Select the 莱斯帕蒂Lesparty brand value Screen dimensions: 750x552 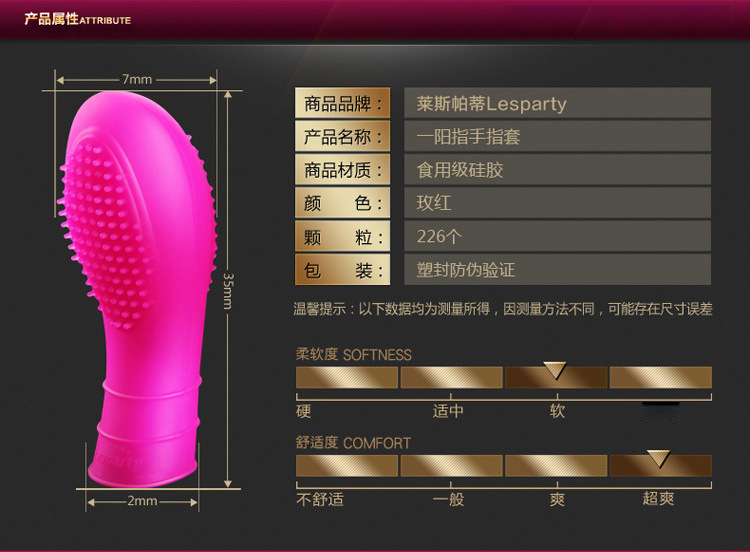pyautogui.click(x=492, y=104)
